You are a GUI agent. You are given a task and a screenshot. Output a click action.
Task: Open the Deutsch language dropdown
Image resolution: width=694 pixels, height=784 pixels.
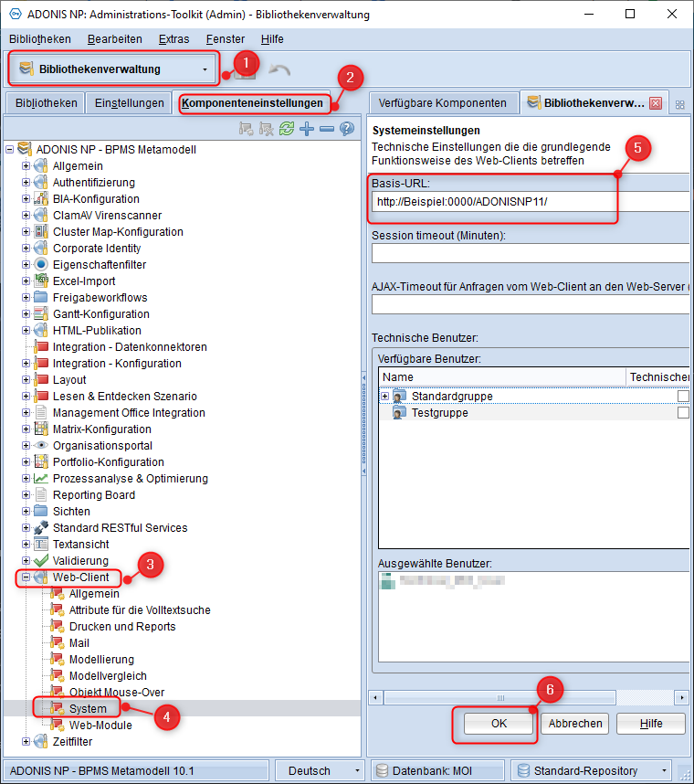(357, 770)
